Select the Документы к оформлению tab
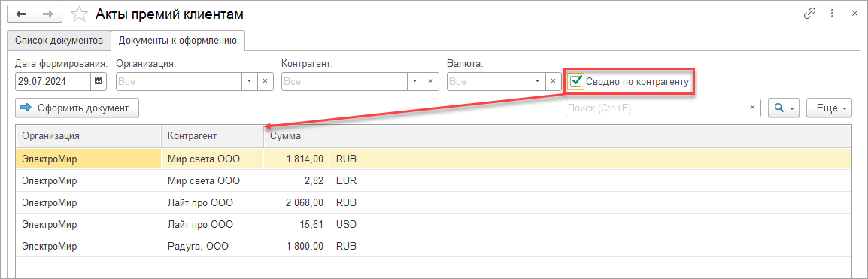Image resolution: width=868 pixels, height=279 pixels. point(178,41)
